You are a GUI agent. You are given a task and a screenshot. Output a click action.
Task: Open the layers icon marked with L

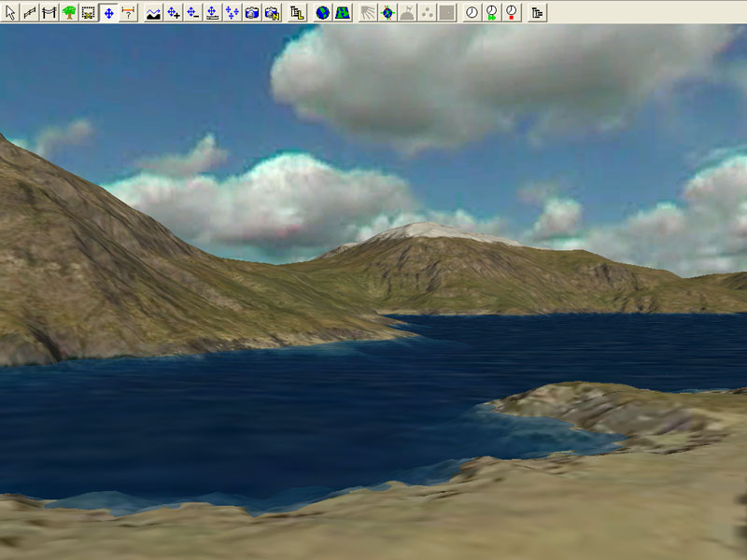[x=297, y=12]
